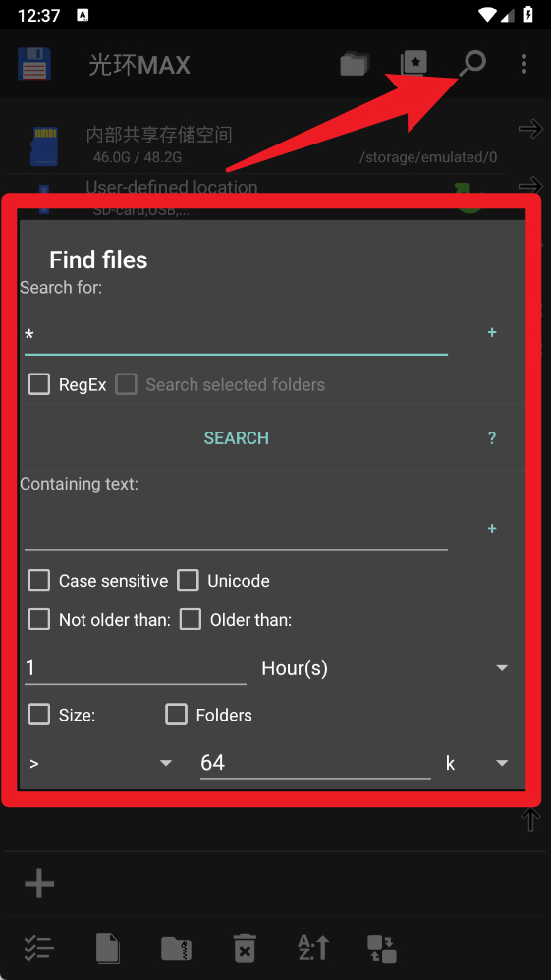Screen dimensions: 551x980
Task: Open the question mark help link
Action: click(x=492, y=438)
